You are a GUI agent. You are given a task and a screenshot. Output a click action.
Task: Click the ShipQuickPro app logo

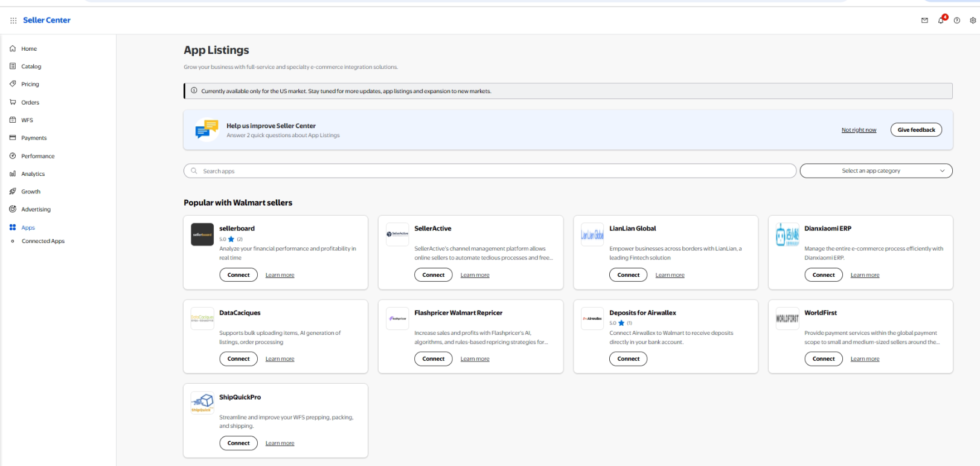tap(202, 403)
